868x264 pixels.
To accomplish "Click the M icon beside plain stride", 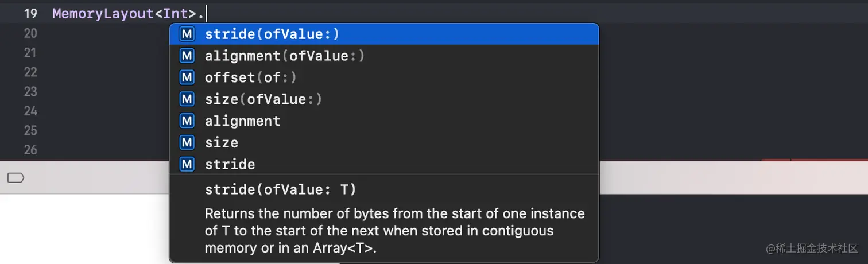I will tap(187, 165).
